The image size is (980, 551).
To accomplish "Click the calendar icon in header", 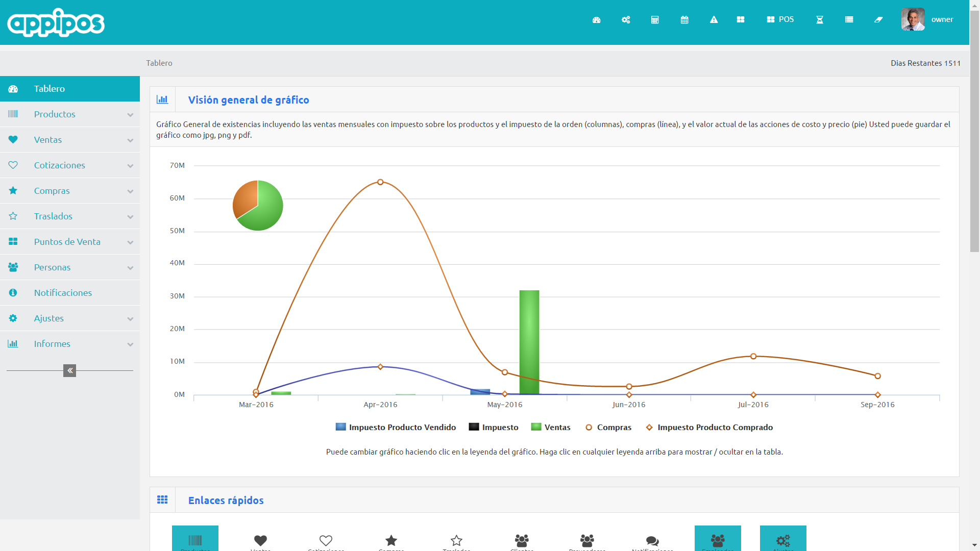I will 684,20.
